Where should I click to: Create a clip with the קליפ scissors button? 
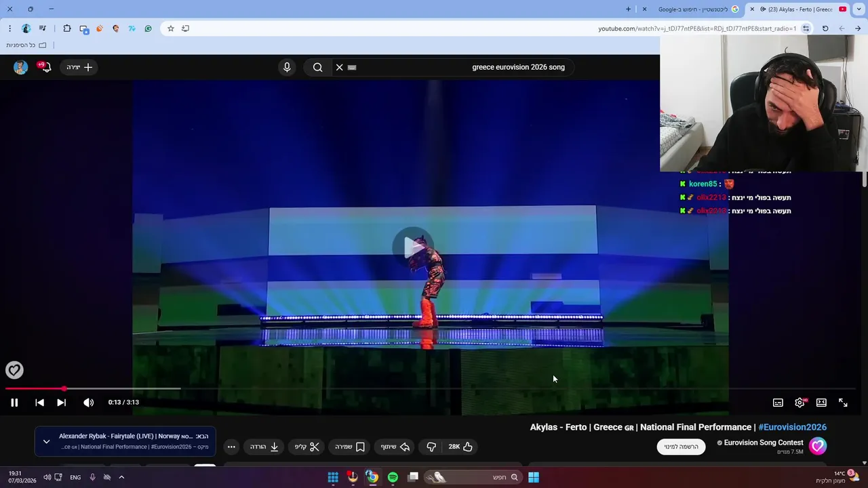point(307,447)
